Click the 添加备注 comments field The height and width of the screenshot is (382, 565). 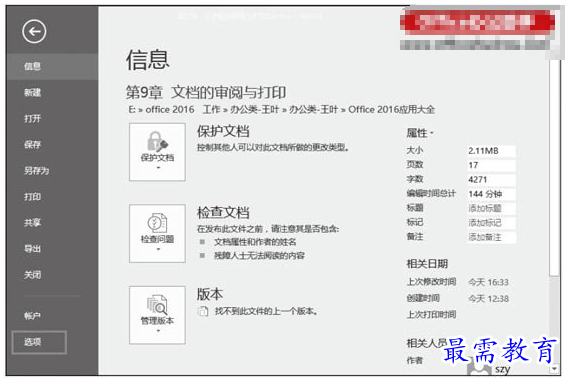491,237
